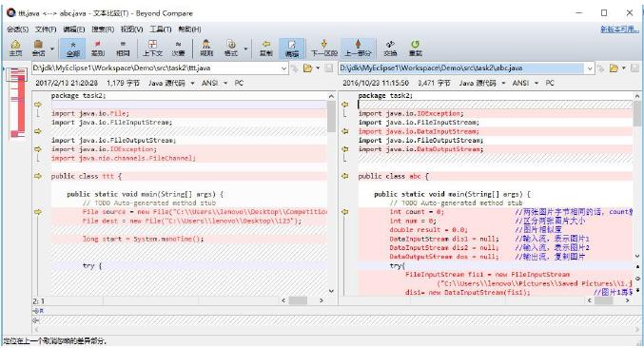Screen dimensions: 644x348
Task: Click left pane horizontal scroll-right arrow
Action: pyautogui.click(x=322, y=300)
